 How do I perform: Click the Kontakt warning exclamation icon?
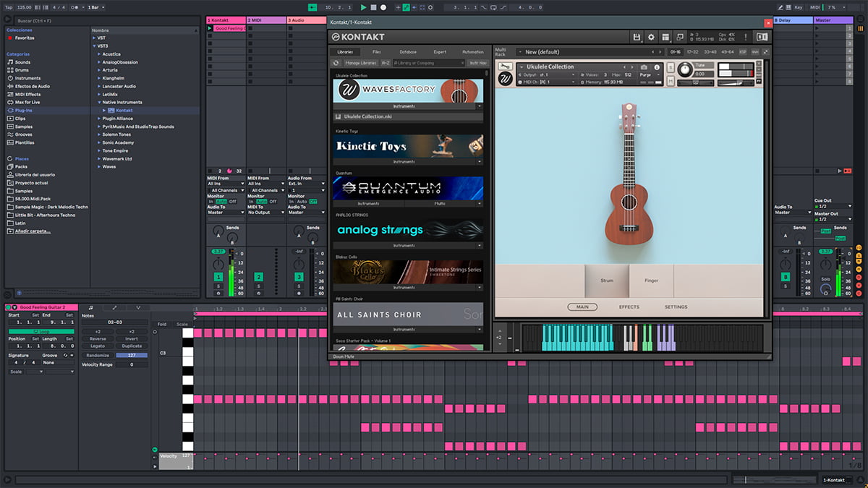(x=745, y=37)
